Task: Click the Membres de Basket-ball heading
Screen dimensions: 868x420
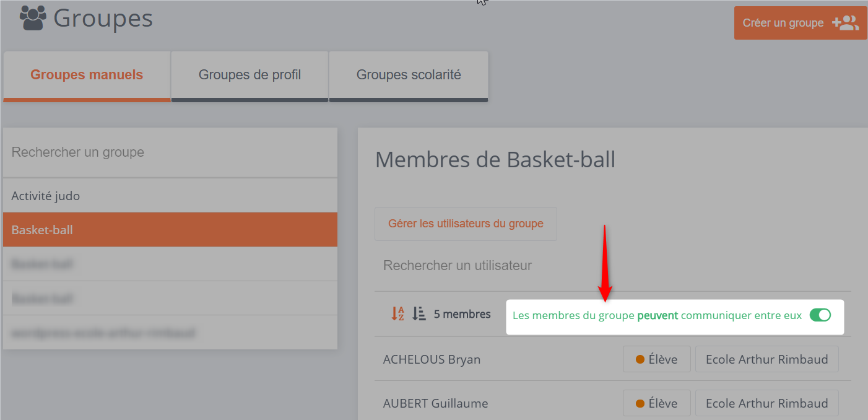Action: click(495, 159)
